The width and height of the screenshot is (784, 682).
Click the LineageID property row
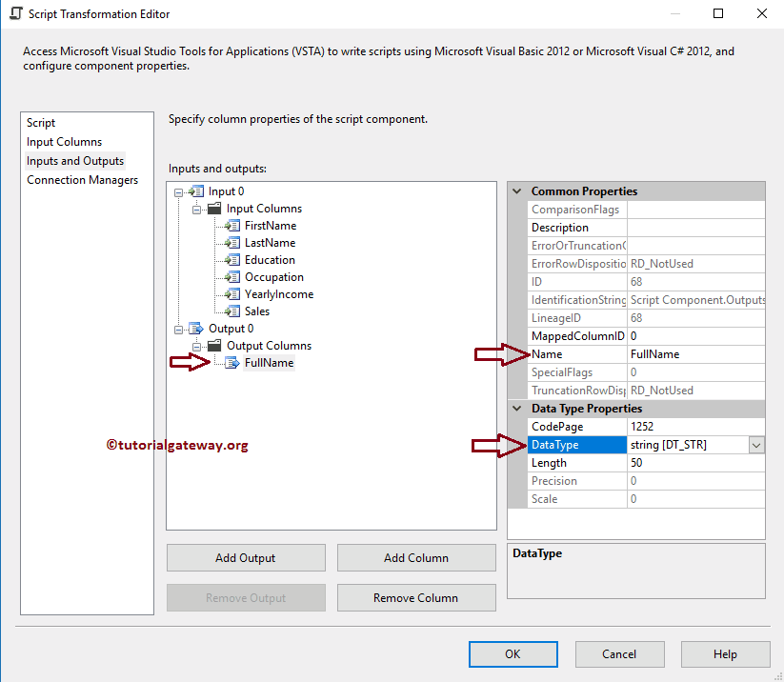click(646, 318)
